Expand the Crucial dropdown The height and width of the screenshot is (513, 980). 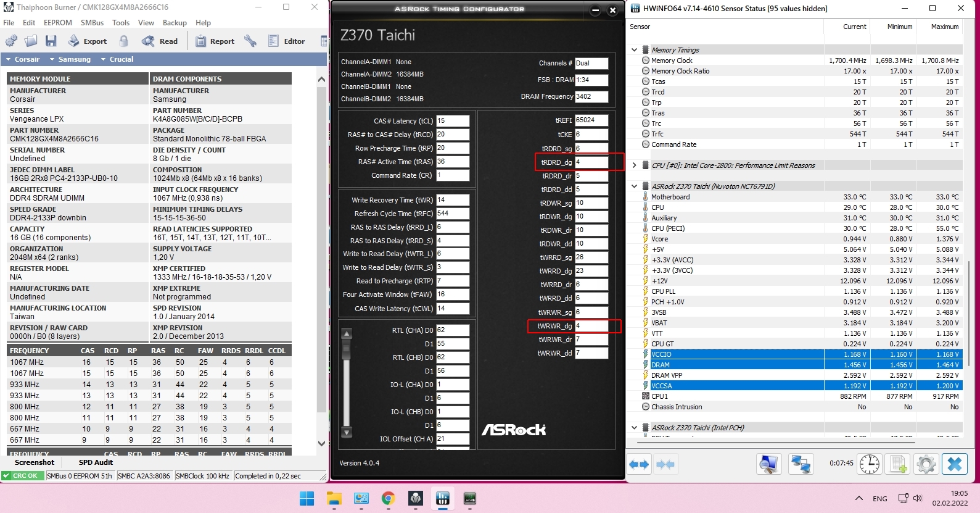[x=117, y=59]
